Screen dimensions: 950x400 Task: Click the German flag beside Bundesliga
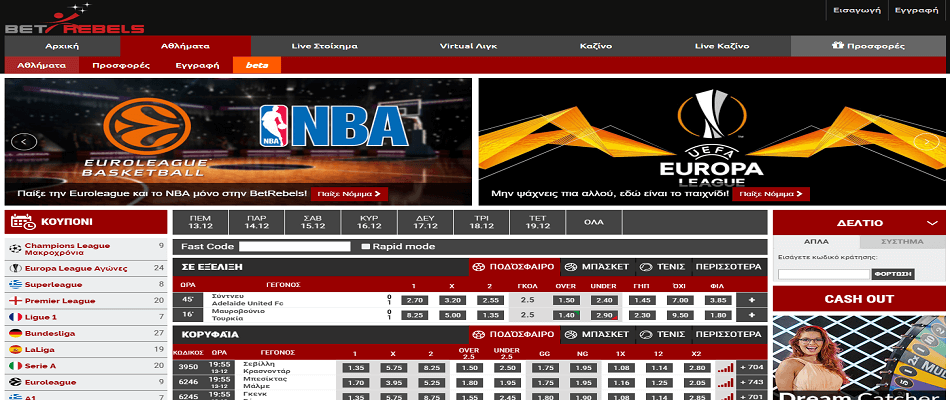(15, 333)
